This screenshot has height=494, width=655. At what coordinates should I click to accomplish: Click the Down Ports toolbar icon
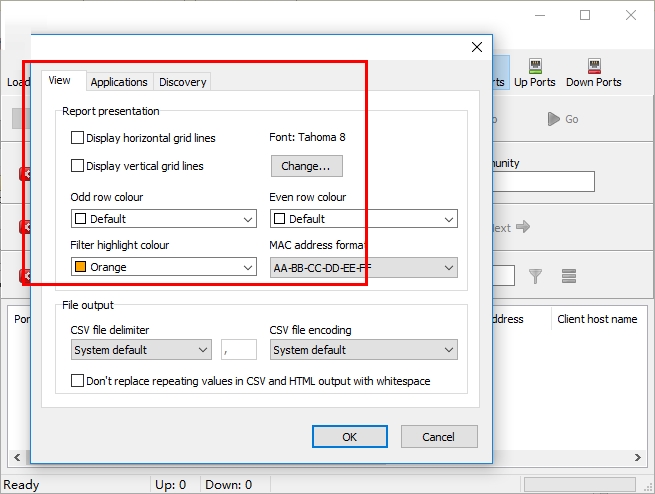594,66
